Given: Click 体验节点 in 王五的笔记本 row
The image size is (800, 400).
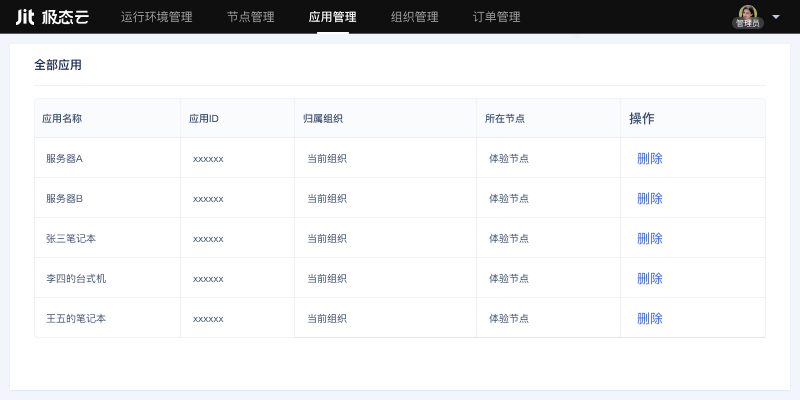Looking at the screenshot, I should [509, 319].
